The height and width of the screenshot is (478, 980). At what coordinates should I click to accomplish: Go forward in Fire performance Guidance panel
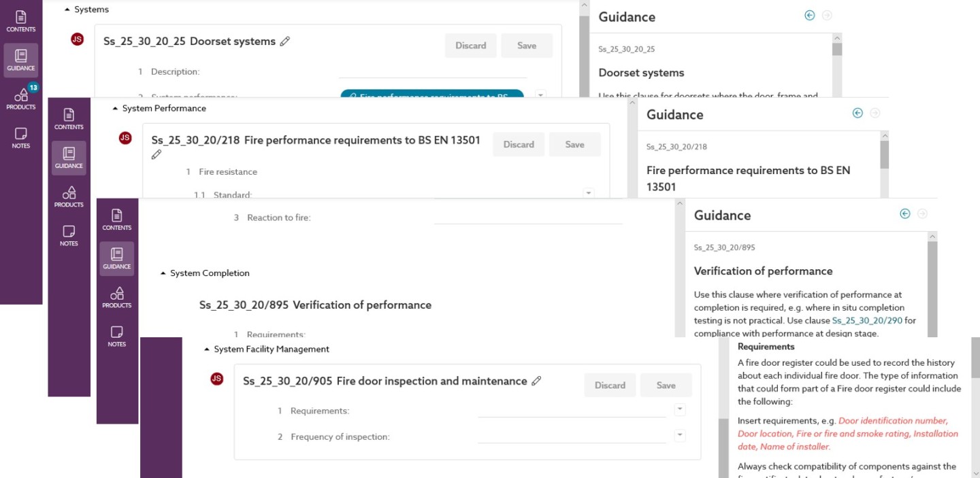point(875,114)
